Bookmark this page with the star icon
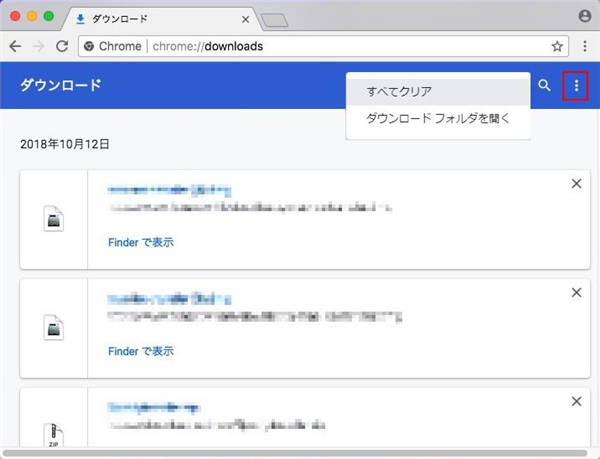The height and width of the screenshot is (459, 600). click(557, 46)
